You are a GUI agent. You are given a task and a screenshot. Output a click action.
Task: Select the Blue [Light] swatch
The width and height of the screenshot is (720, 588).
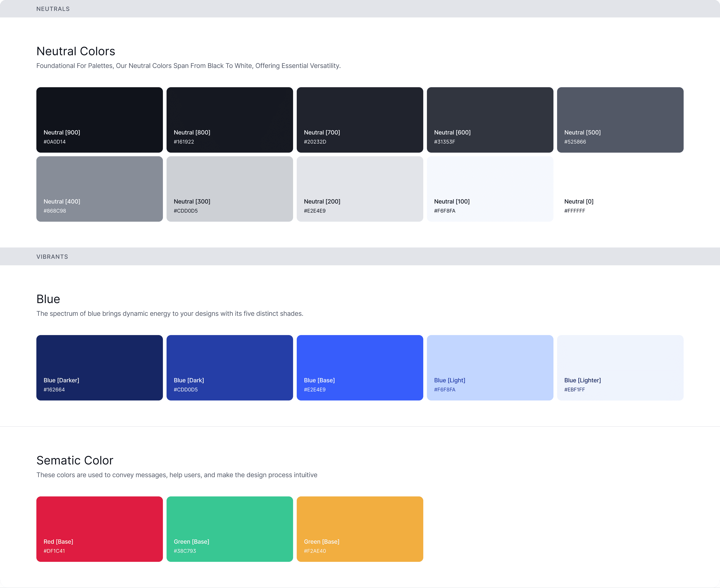tap(490, 367)
